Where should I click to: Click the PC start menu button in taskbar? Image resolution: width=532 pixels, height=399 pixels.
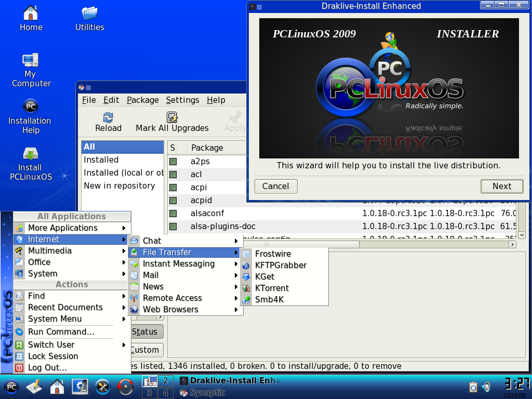tap(11, 387)
